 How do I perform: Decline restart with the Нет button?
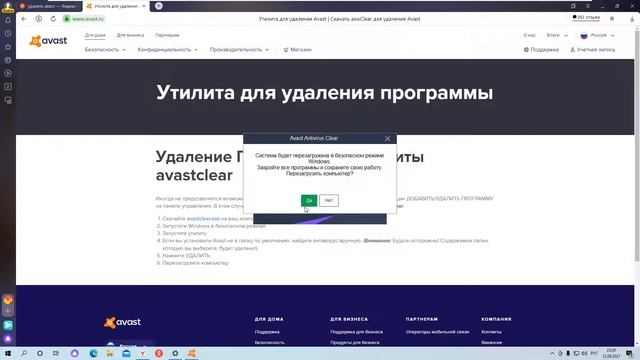pos(329,200)
